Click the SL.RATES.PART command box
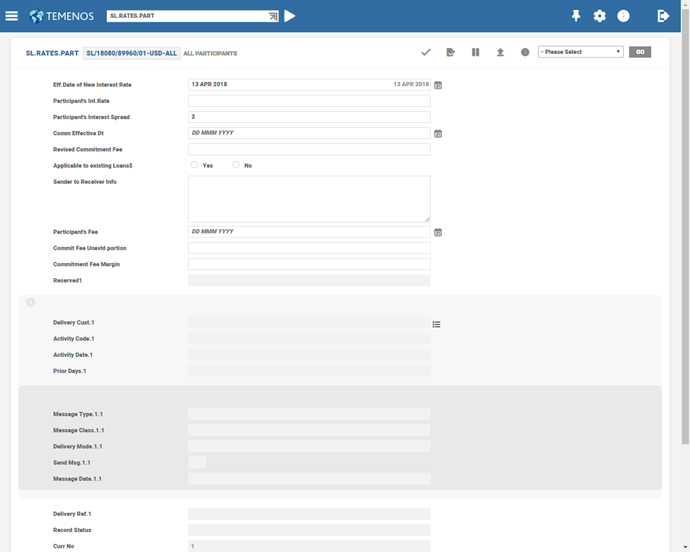This screenshot has width=690, height=552. tap(187, 16)
